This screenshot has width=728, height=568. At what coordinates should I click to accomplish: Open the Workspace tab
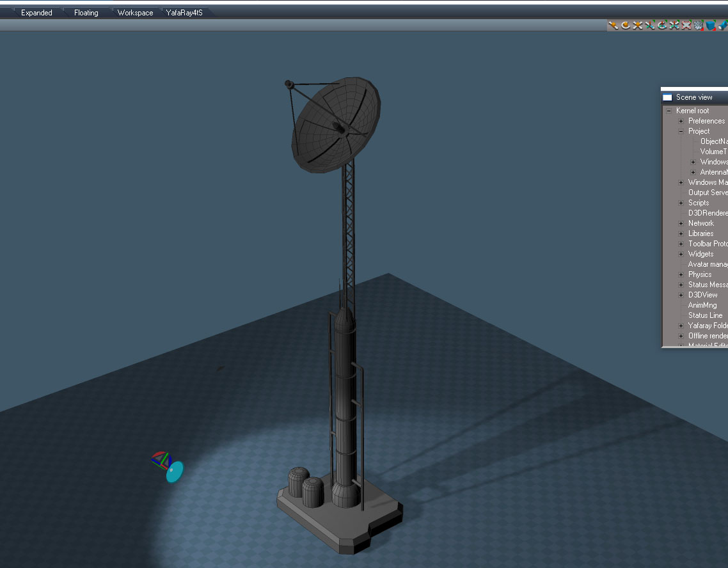pyautogui.click(x=135, y=13)
